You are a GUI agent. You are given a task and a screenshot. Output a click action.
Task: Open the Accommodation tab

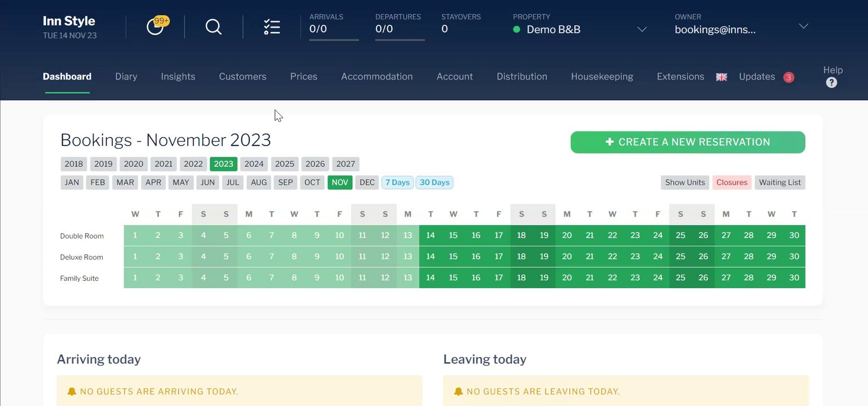pos(377,77)
